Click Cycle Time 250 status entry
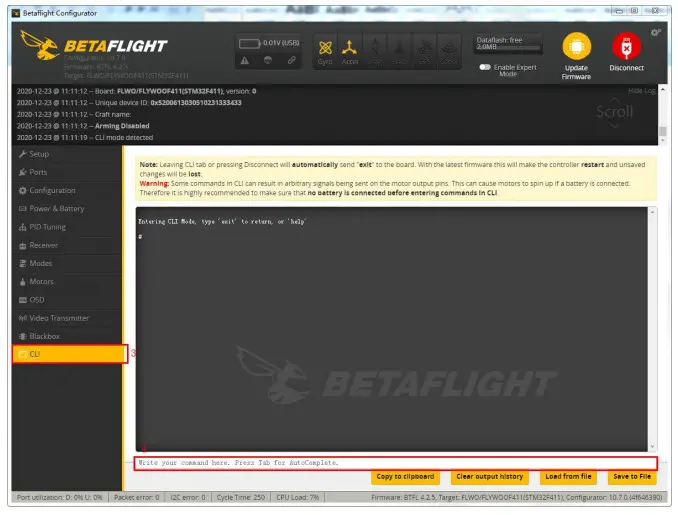678x515 pixels. pos(240,497)
